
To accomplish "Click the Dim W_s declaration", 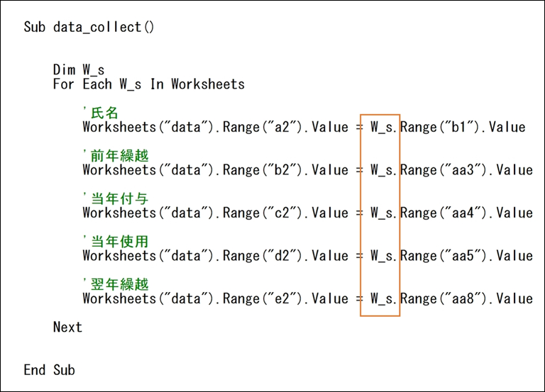I will (79, 70).
